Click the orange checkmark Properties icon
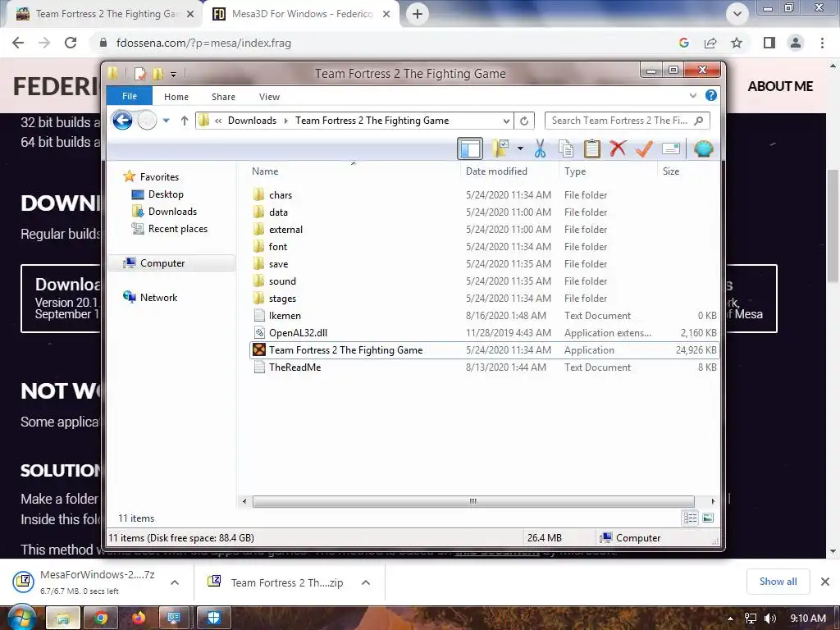Image resolution: width=840 pixels, height=630 pixels. [644, 149]
